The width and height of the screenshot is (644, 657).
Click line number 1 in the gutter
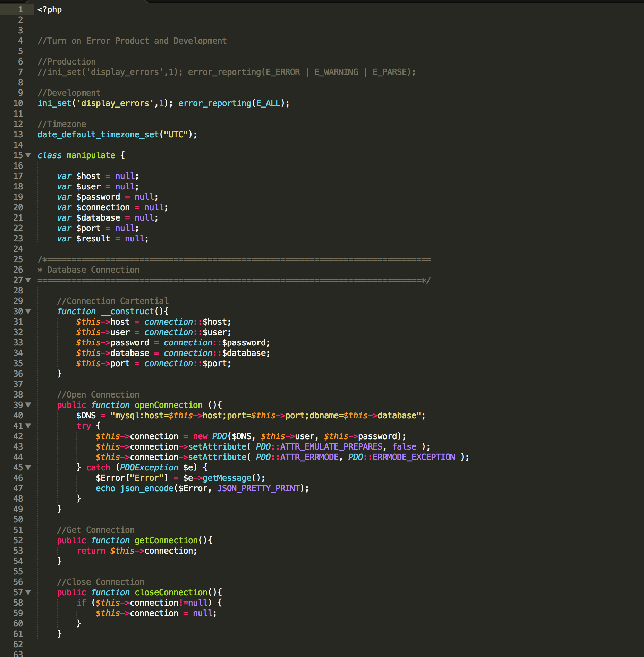[x=20, y=10]
